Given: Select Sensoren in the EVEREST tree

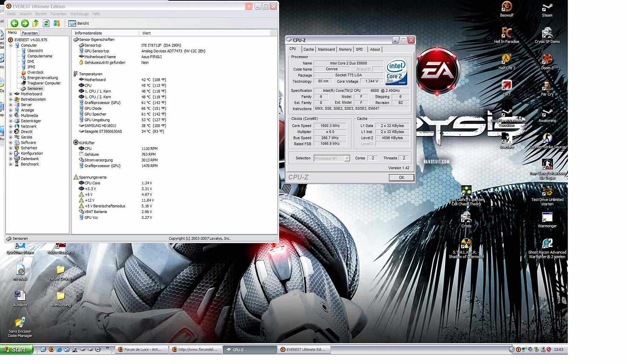Looking at the screenshot, I should tap(35, 89).
